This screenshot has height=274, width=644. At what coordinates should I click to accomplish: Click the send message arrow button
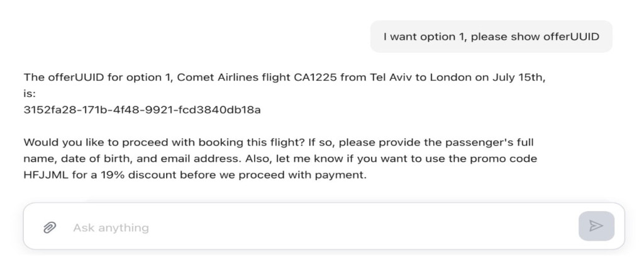pyautogui.click(x=596, y=226)
